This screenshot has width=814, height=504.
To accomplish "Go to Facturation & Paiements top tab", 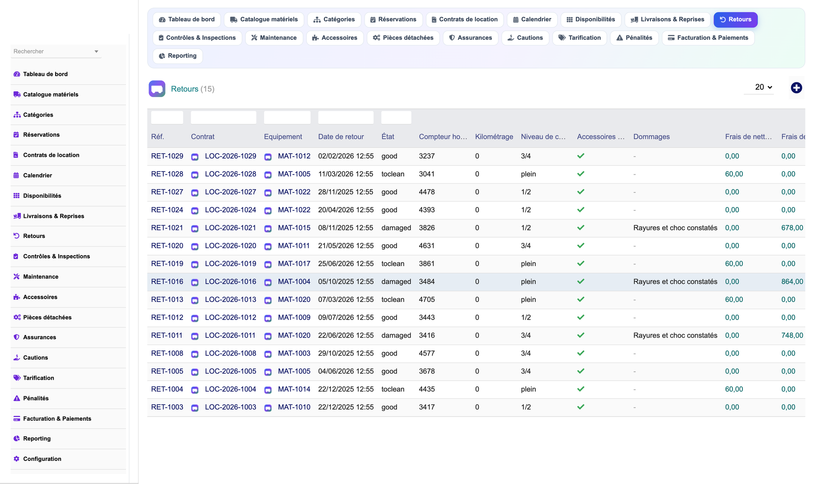I will [x=708, y=38].
